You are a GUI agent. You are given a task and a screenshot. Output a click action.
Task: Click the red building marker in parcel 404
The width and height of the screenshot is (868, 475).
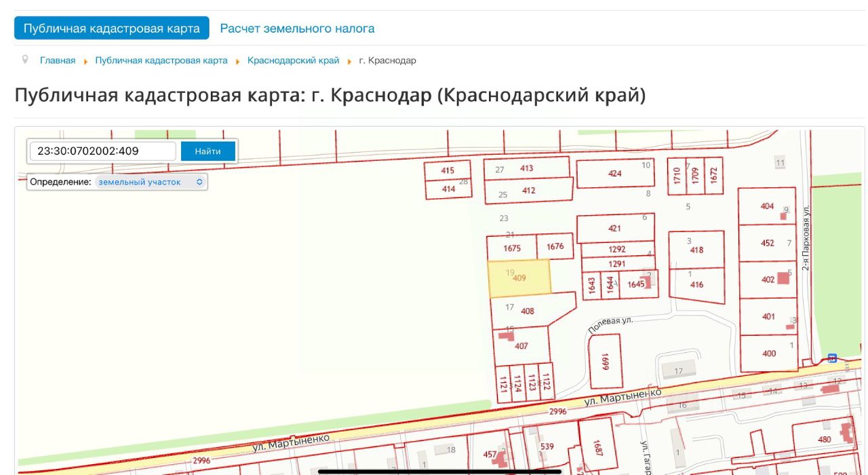coord(783,216)
